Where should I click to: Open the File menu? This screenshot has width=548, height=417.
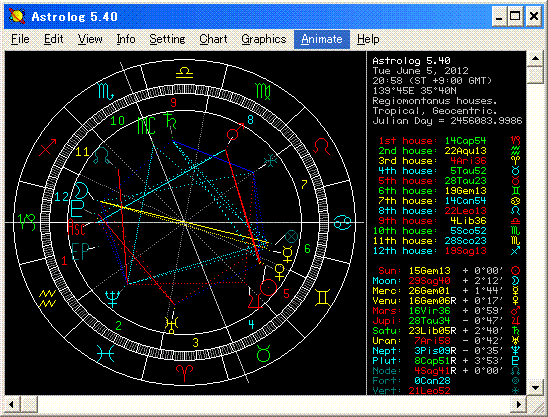tap(20, 39)
